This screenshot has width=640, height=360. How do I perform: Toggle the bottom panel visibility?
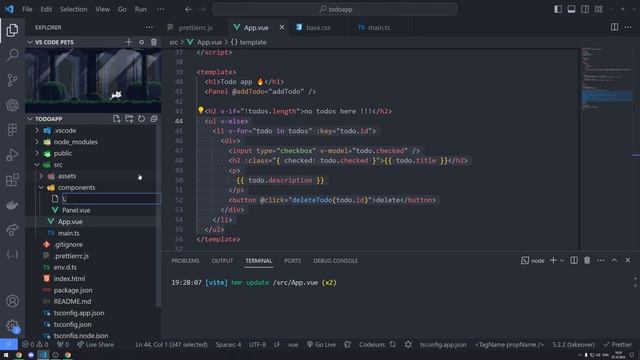[x=571, y=9]
